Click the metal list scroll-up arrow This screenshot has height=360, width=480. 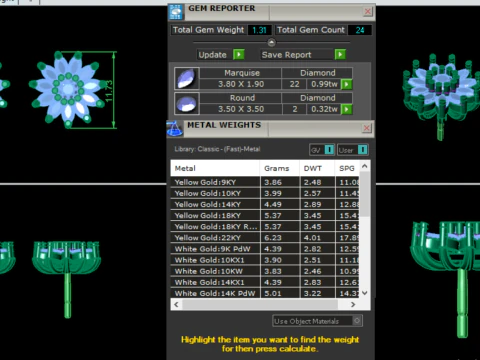click(365, 166)
